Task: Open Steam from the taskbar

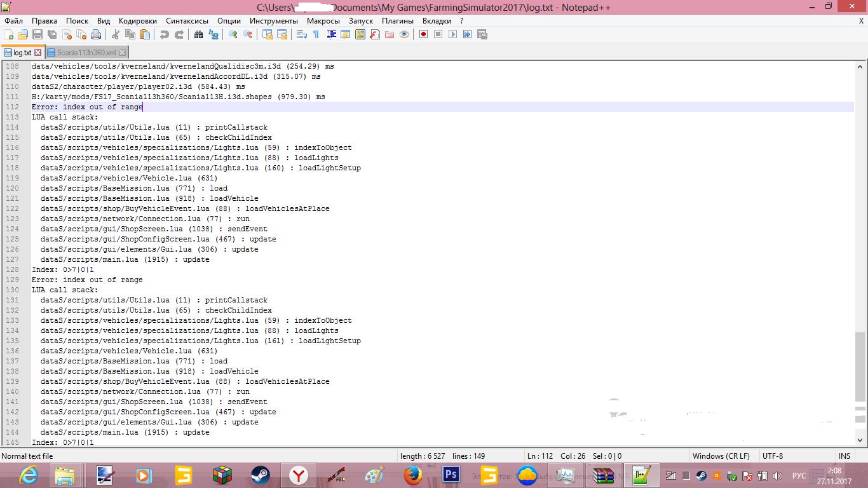Action: 260,475
